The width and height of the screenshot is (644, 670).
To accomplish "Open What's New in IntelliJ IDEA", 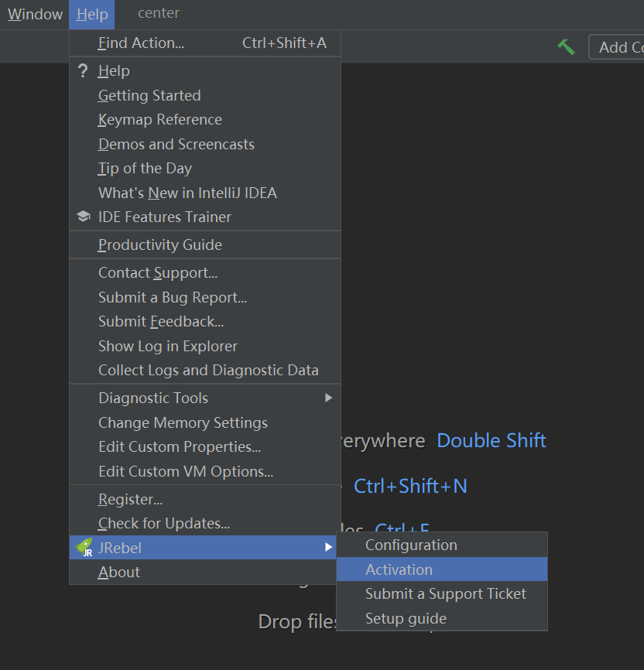I will click(x=205, y=193).
